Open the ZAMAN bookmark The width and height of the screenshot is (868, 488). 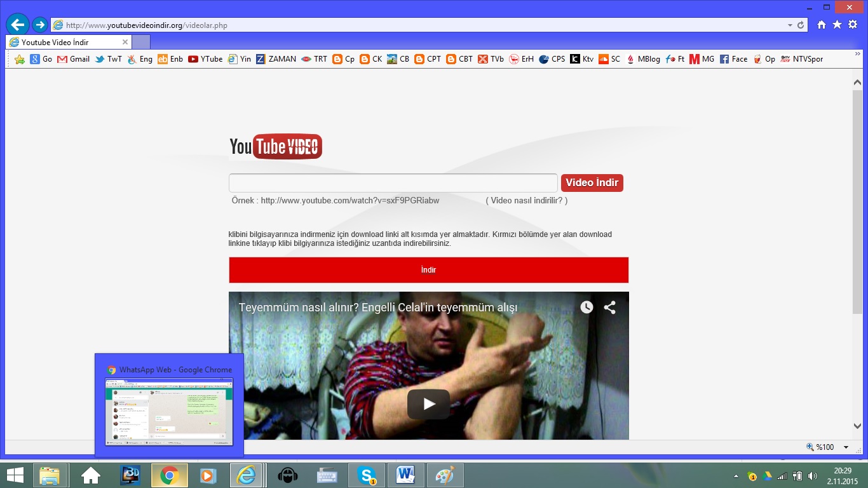pos(276,59)
